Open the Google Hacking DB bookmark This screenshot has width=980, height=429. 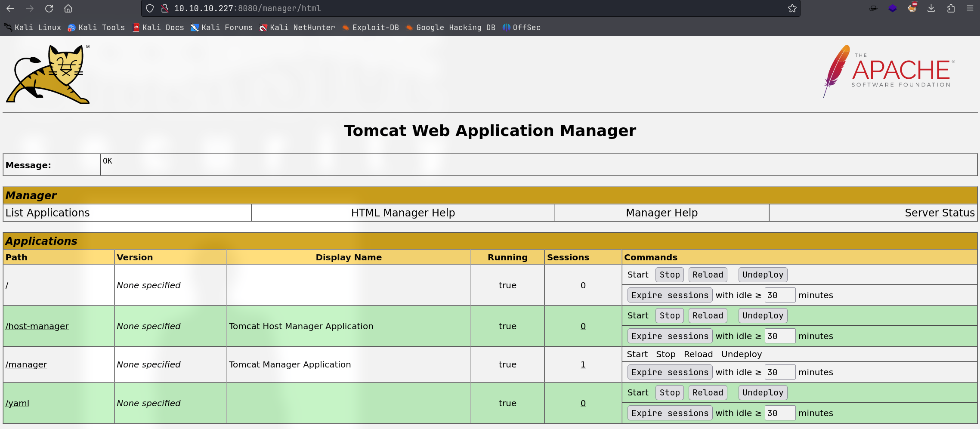451,28
